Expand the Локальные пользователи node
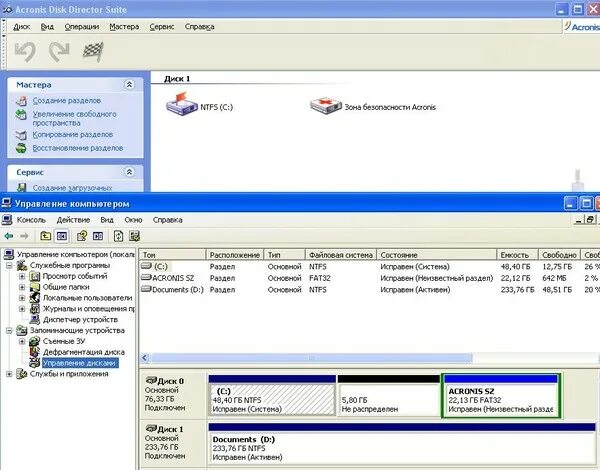This screenshot has width=600, height=470. 22,298
